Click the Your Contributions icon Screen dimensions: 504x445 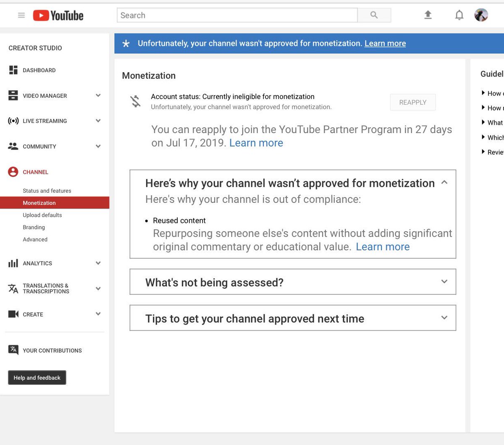pyautogui.click(x=13, y=350)
